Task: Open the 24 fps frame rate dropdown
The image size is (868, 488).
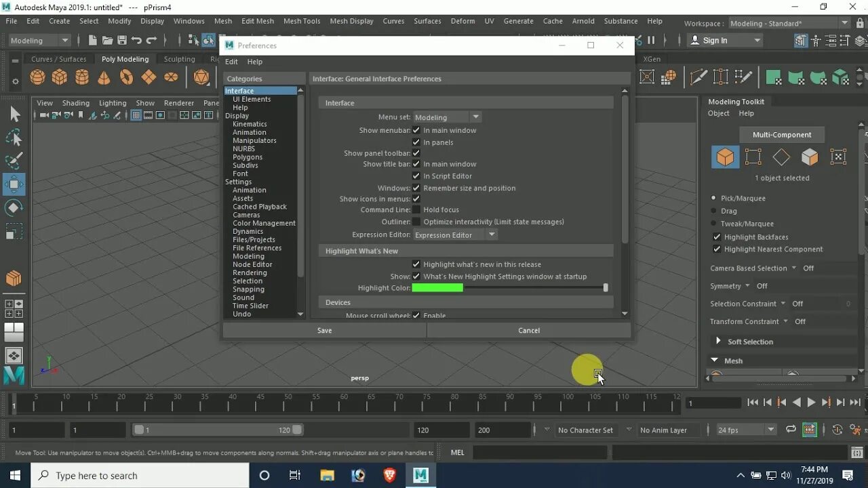Action: click(x=746, y=430)
